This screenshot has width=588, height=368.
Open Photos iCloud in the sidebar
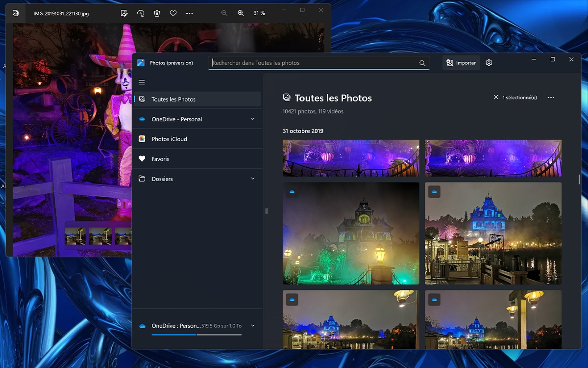coord(196,139)
